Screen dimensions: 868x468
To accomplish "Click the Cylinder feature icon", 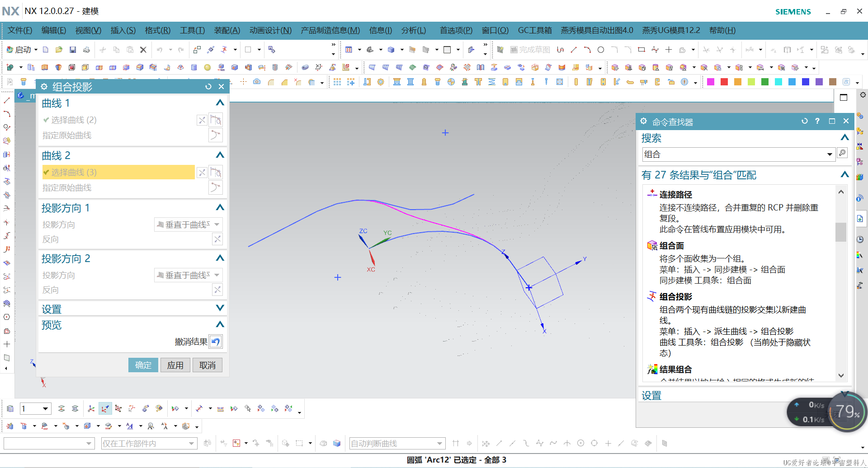I will (194, 67).
